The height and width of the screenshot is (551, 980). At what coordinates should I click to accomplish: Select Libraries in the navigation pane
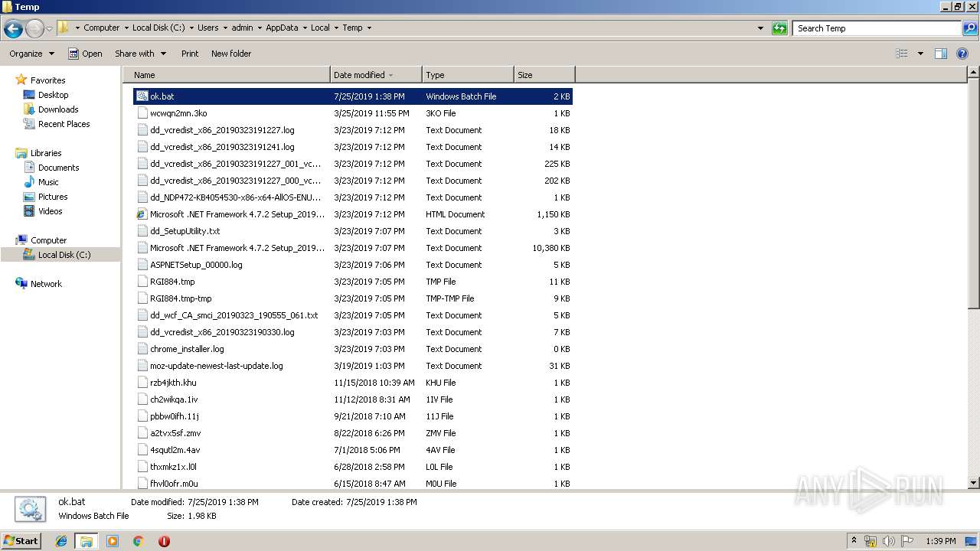click(x=46, y=153)
